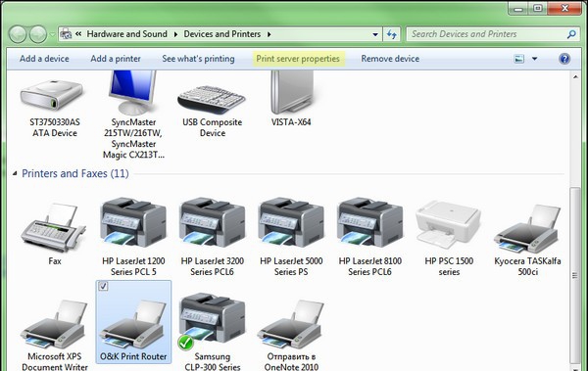Select the SyncMaster monitor icon
This screenshot has height=371, width=588.
(x=132, y=92)
